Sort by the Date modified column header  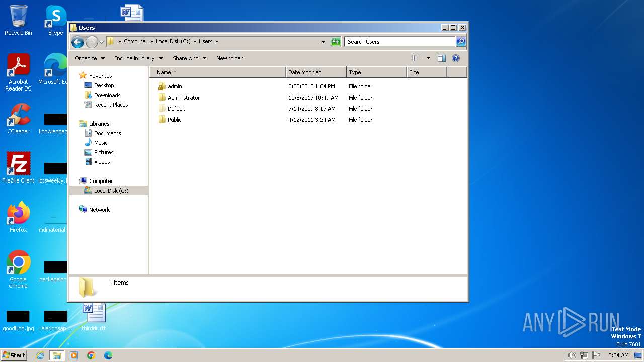316,72
